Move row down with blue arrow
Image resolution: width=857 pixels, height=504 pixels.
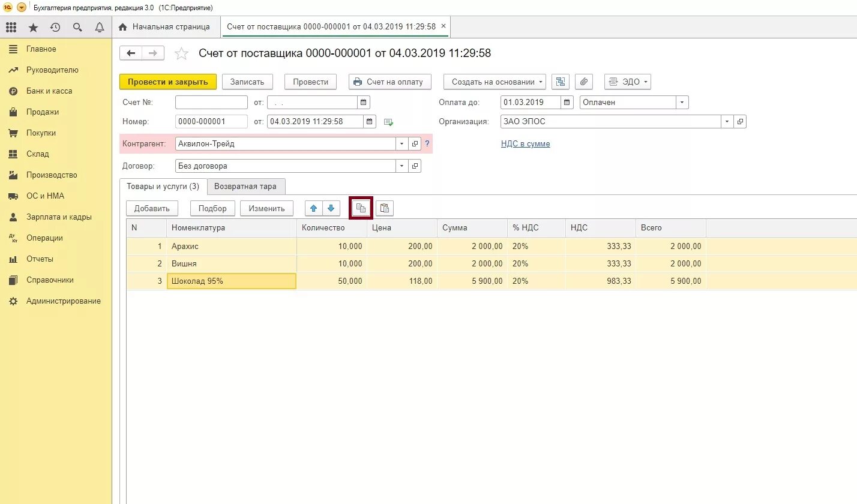(331, 208)
